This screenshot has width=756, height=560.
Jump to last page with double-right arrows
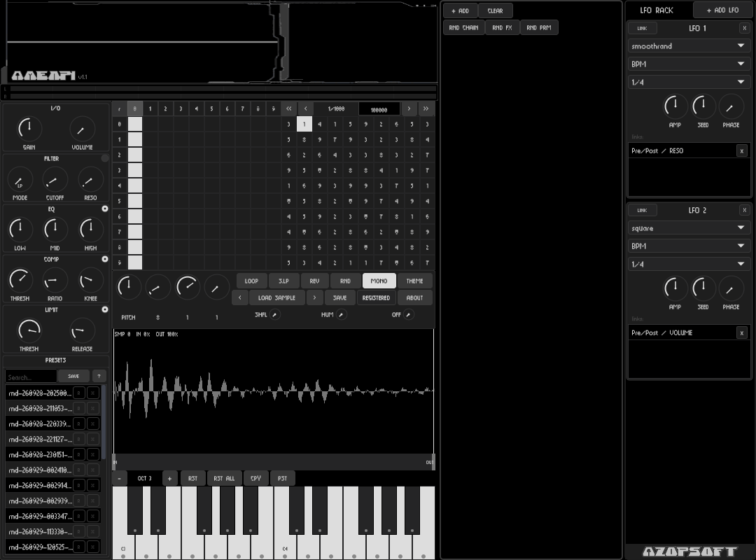pos(426,109)
